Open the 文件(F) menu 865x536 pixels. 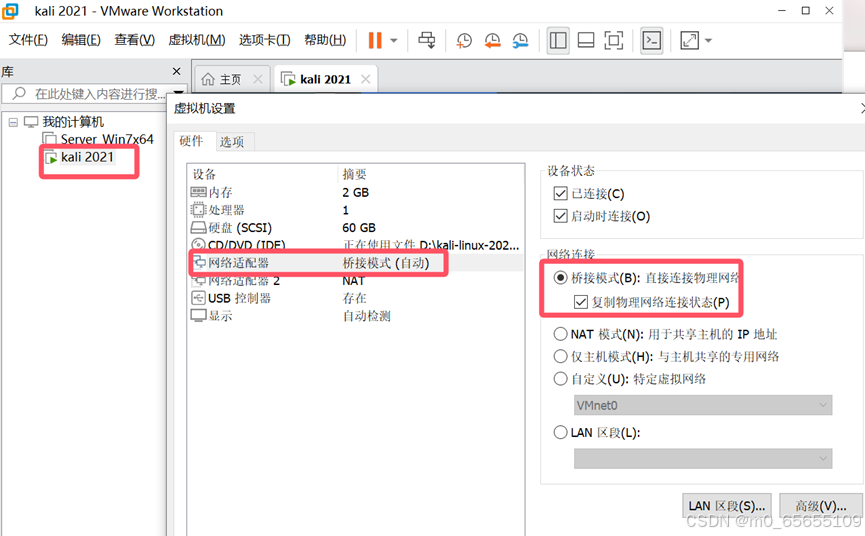[28, 40]
